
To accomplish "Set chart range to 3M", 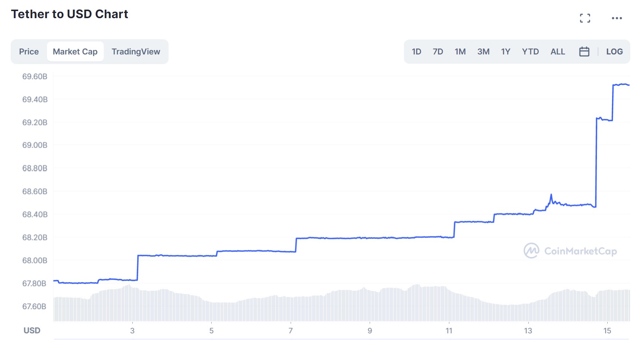I will [x=484, y=51].
